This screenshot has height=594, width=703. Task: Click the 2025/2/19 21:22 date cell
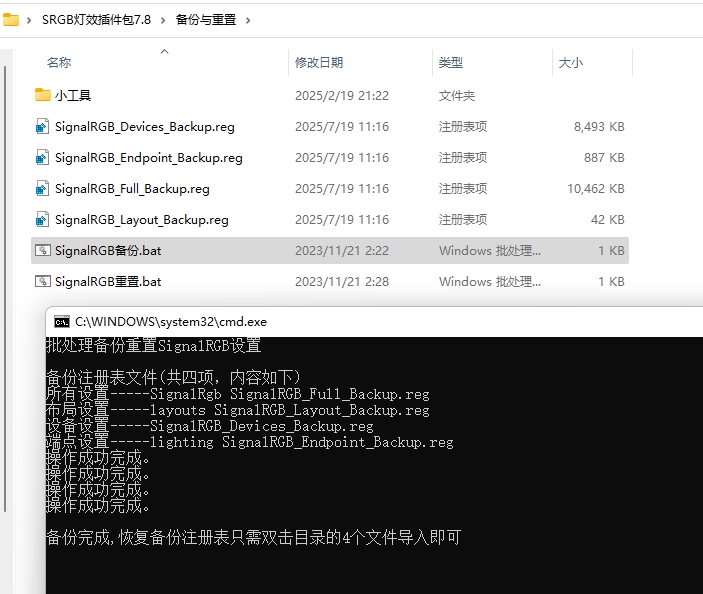point(342,95)
